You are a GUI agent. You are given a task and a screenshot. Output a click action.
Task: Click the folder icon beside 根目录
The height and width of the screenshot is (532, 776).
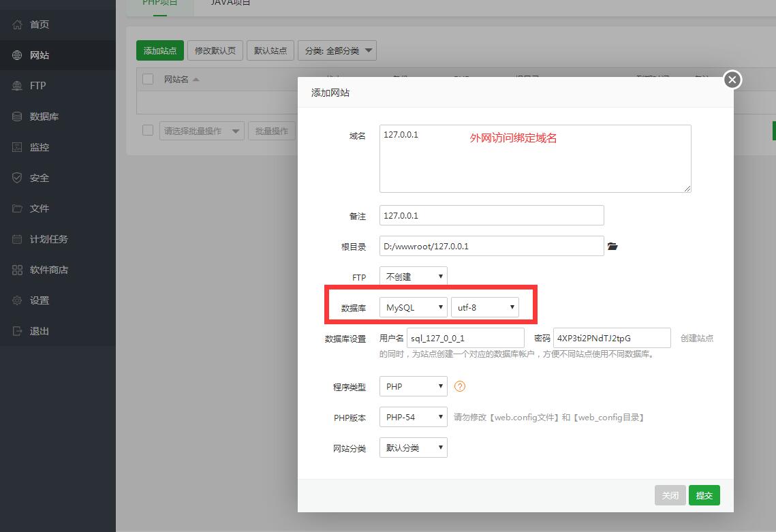pos(612,246)
